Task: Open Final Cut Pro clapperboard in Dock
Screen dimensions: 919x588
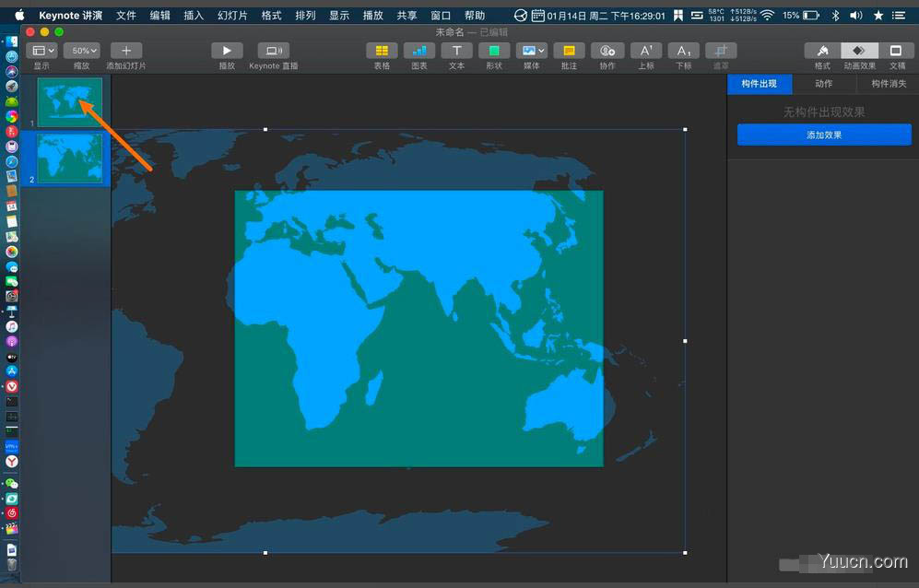Action: coord(12,528)
